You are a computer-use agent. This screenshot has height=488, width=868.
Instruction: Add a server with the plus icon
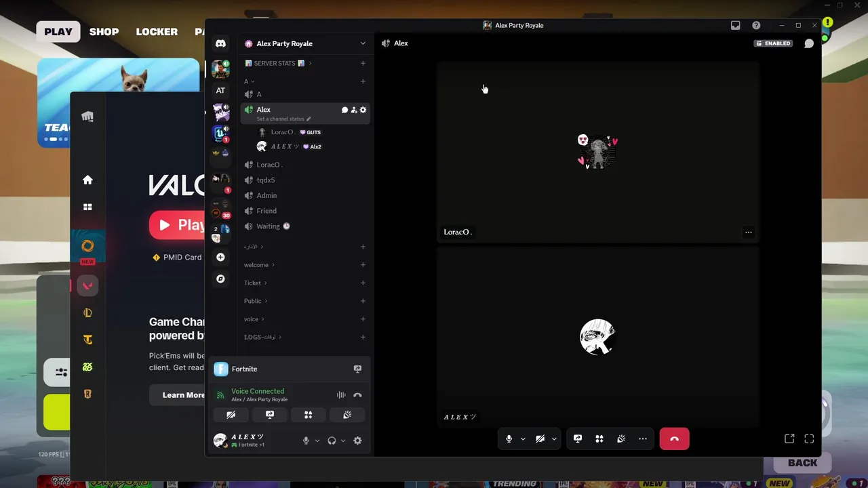[220, 258]
